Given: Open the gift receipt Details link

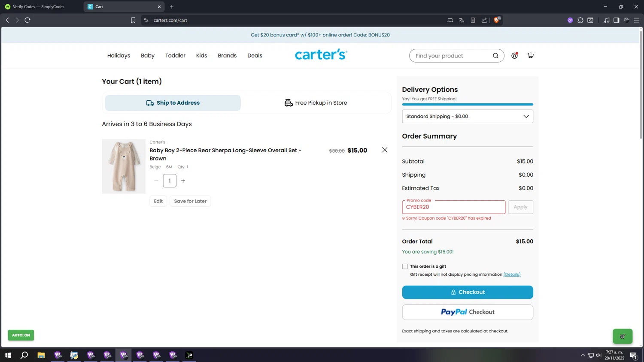Looking at the screenshot, I should pyautogui.click(x=512, y=275).
